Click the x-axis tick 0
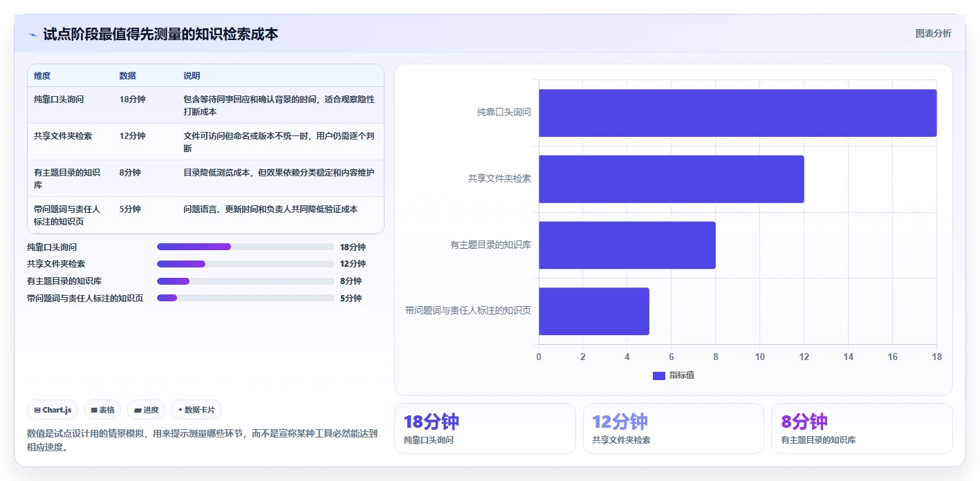 (x=539, y=357)
